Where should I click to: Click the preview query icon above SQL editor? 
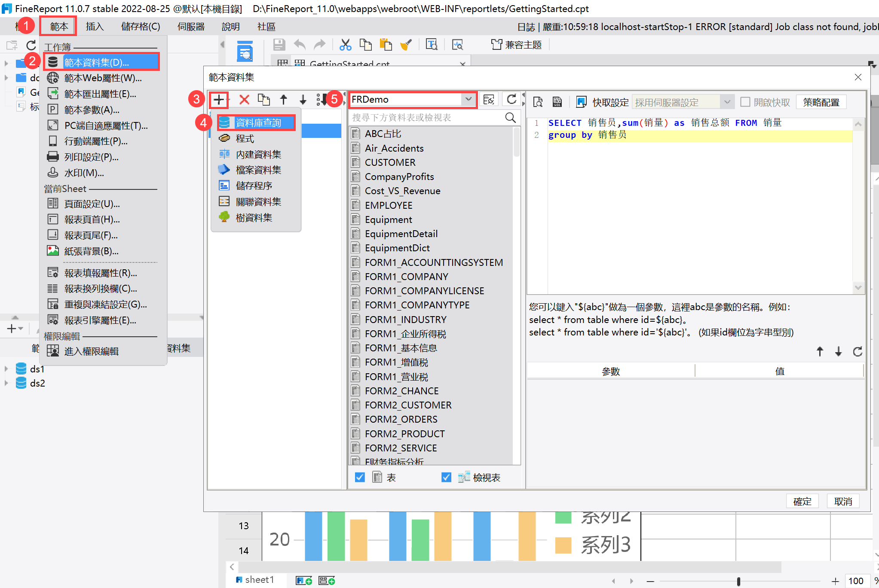point(538,102)
